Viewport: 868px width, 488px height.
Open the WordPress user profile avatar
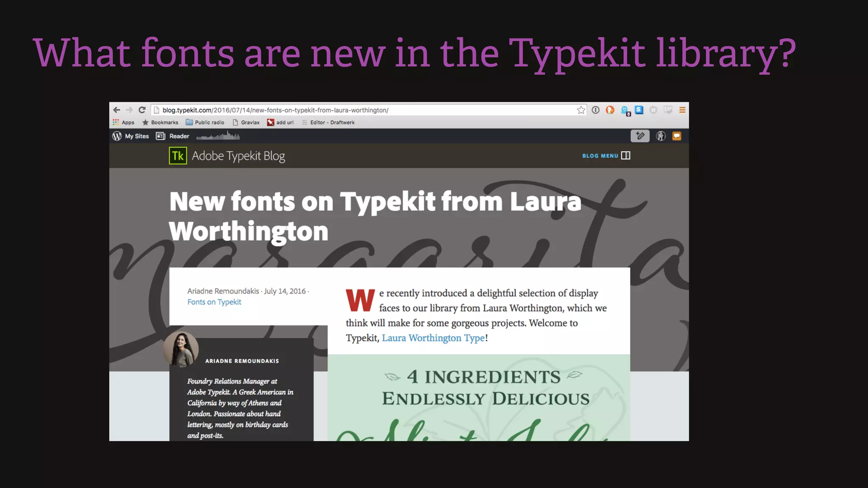tap(661, 136)
